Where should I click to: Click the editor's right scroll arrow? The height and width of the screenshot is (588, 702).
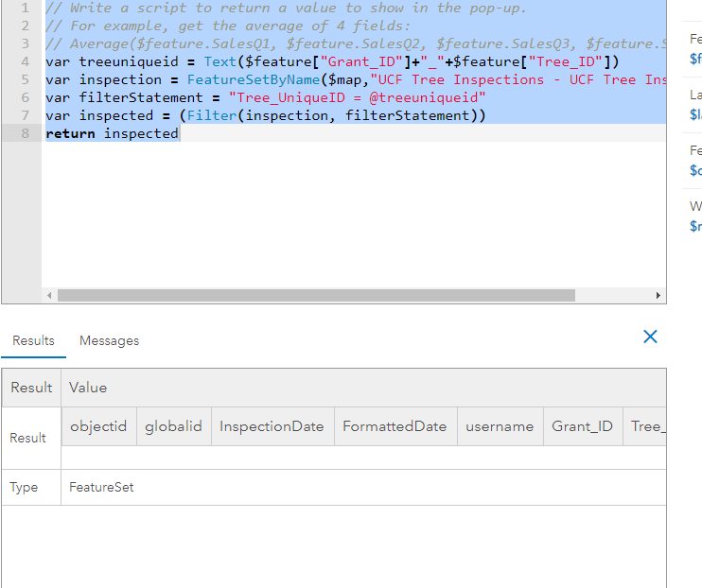(658, 295)
